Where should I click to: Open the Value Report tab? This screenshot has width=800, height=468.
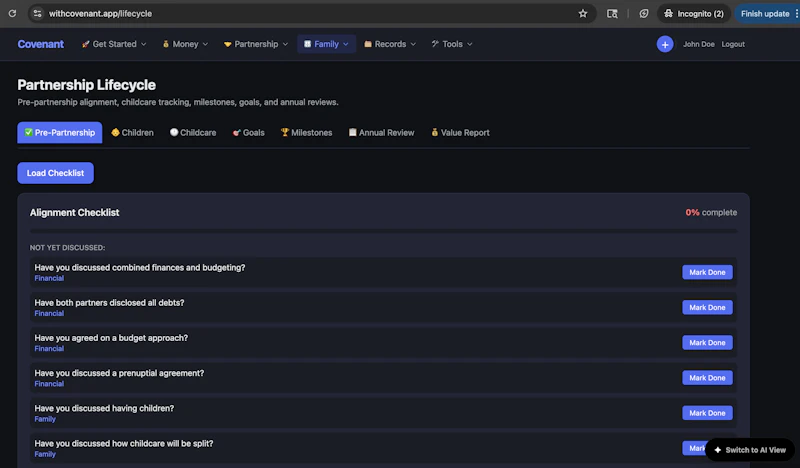(x=460, y=132)
